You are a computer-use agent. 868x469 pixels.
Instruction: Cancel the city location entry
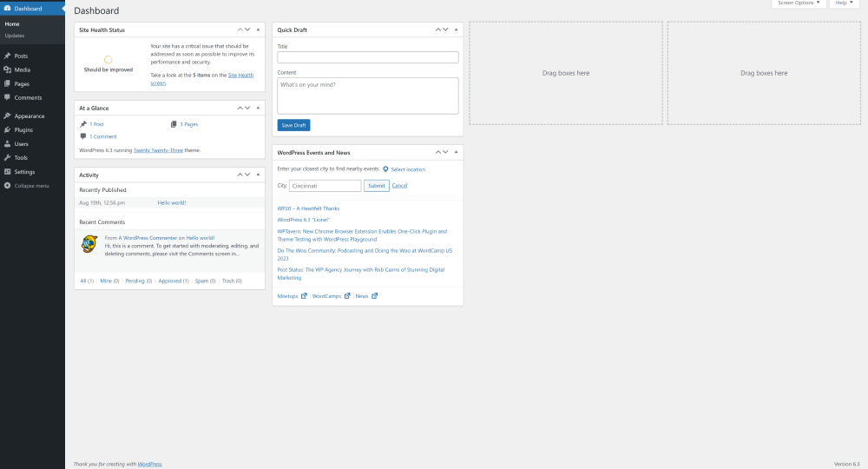[399, 186]
